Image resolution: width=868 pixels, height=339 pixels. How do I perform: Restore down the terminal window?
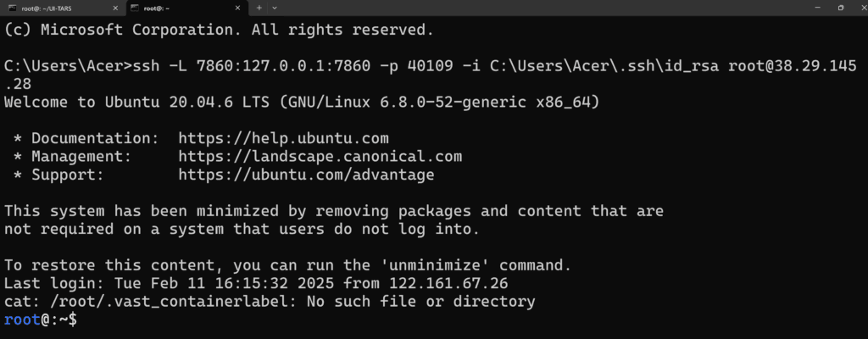pyautogui.click(x=840, y=8)
